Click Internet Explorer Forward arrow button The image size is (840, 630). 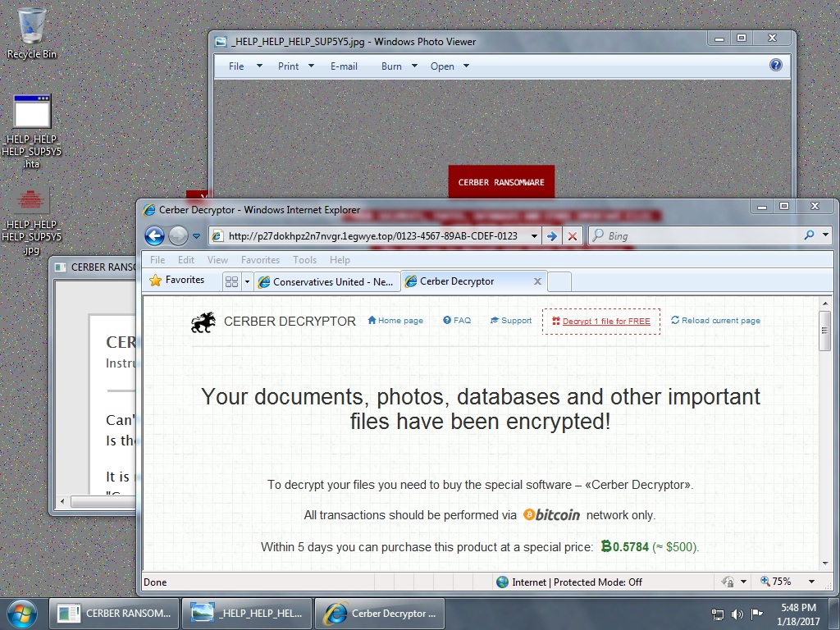pos(178,235)
